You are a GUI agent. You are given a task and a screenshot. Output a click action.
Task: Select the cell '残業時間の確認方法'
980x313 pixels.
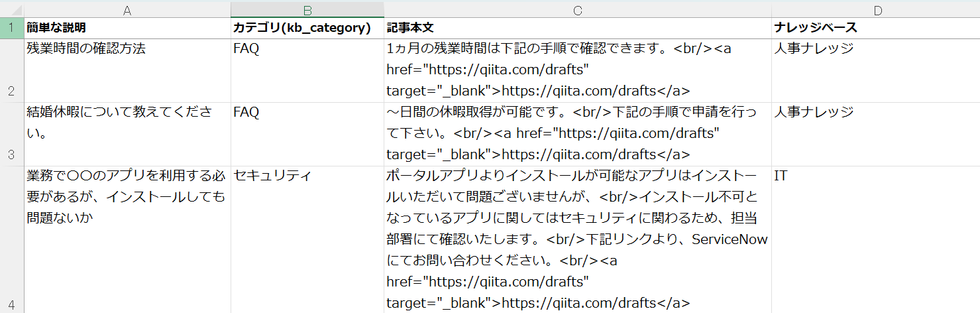[127, 70]
